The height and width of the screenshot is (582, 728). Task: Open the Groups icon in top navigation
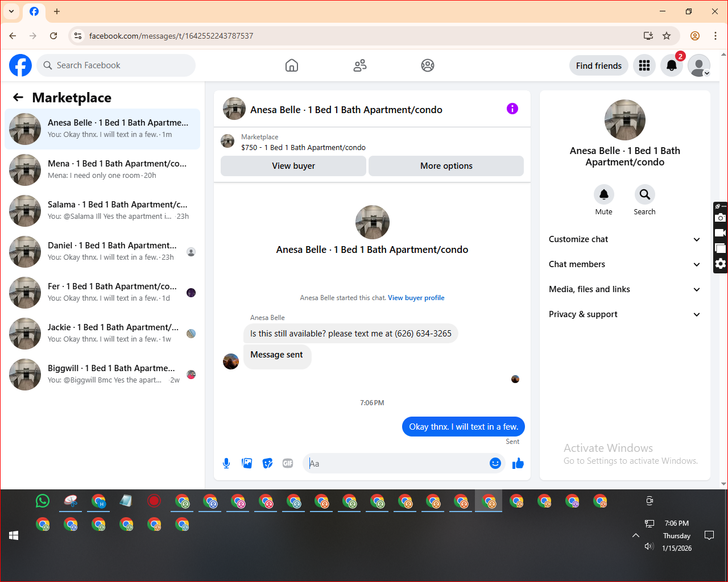428,65
